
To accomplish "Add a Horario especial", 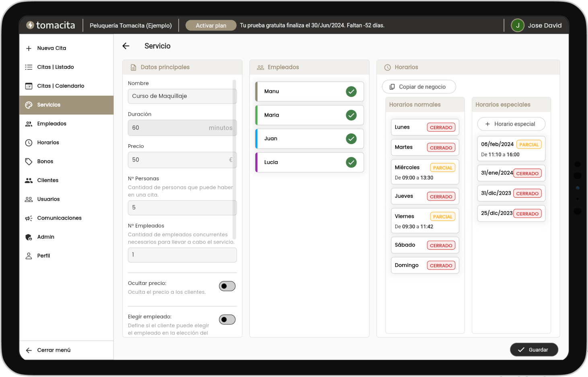I will pyautogui.click(x=511, y=124).
